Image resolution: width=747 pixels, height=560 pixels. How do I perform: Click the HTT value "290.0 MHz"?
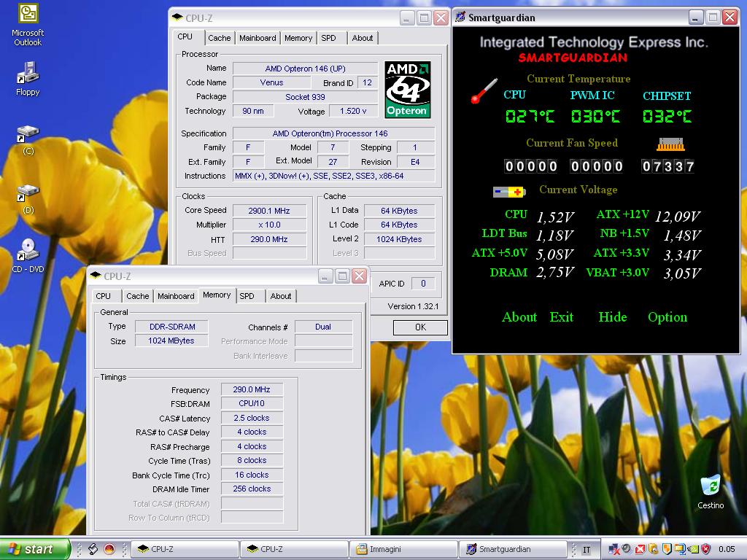tap(269, 239)
